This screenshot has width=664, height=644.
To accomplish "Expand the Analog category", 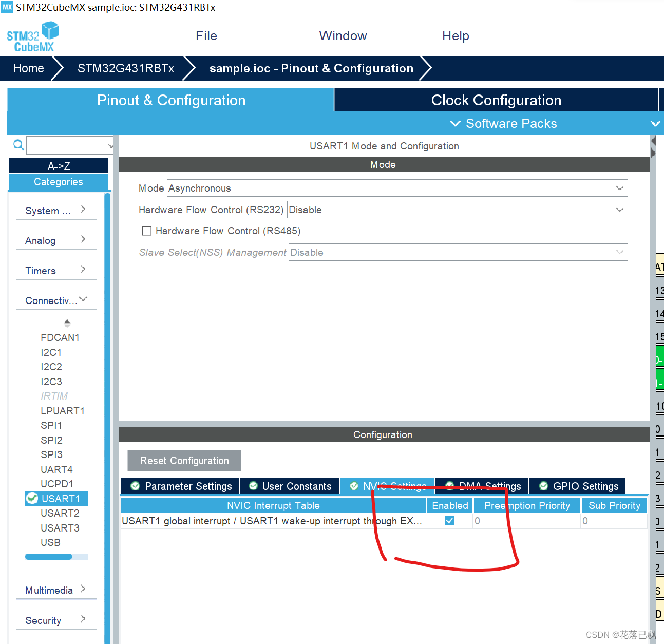I will (x=56, y=240).
